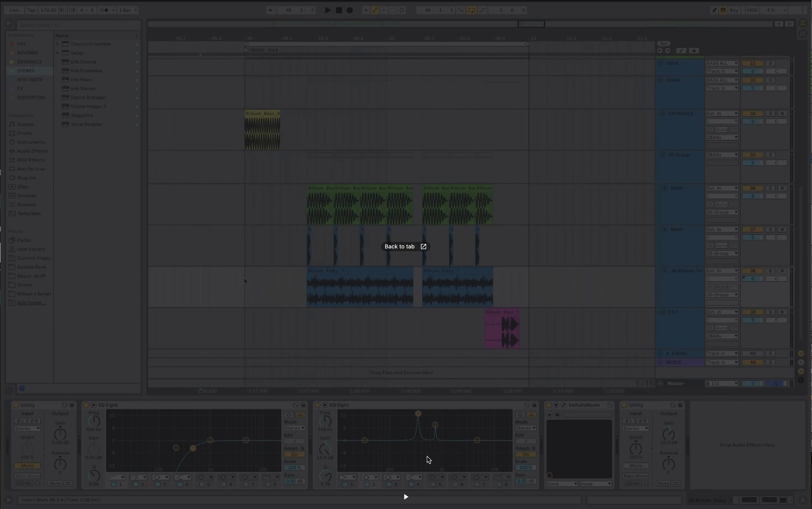The image size is (812, 509).
Task: Open the Audio Effects category
Action: pos(32,151)
